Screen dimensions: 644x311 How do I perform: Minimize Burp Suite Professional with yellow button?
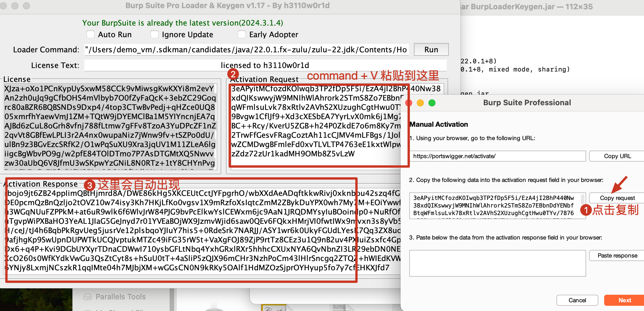420,103
